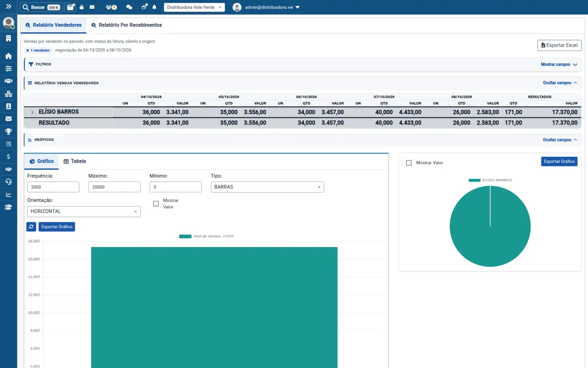Open the sliders settings icon in sidebar
Image resolution: width=588 pixels, height=368 pixels.
[8, 69]
